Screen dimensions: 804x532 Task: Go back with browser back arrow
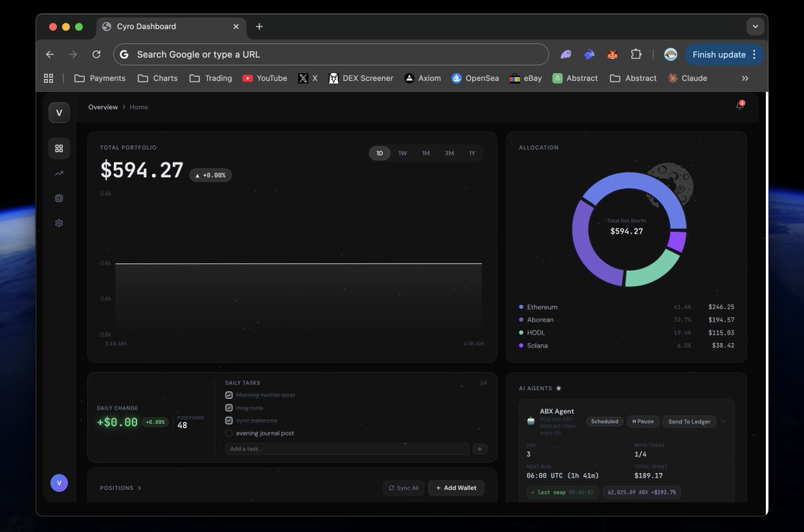50,54
